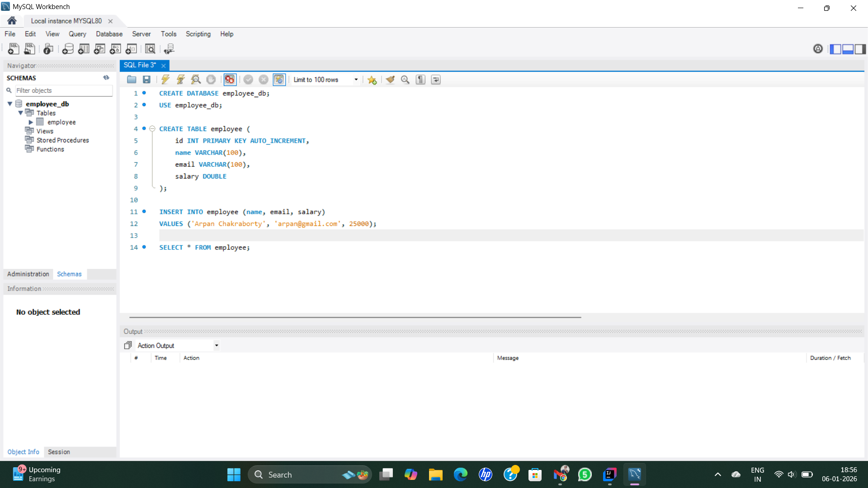Toggle display of invisible characters
868x488 pixels.
pyautogui.click(x=420, y=80)
